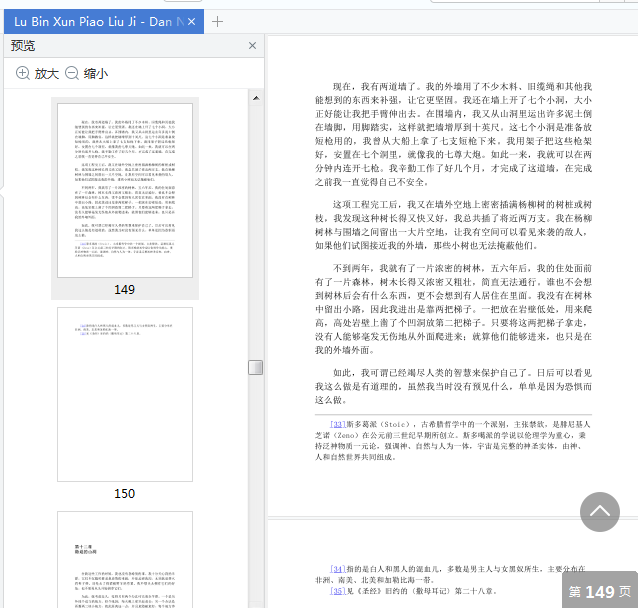
Task: Follow footnote link [34]
Action: click(337, 569)
